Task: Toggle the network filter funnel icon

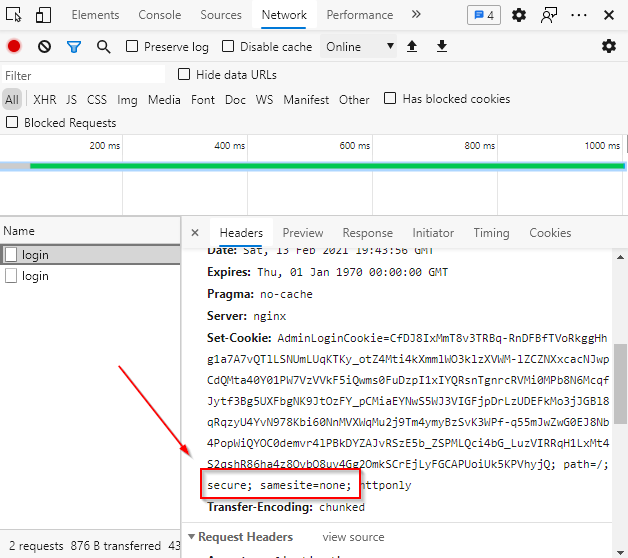Action: (74, 47)
